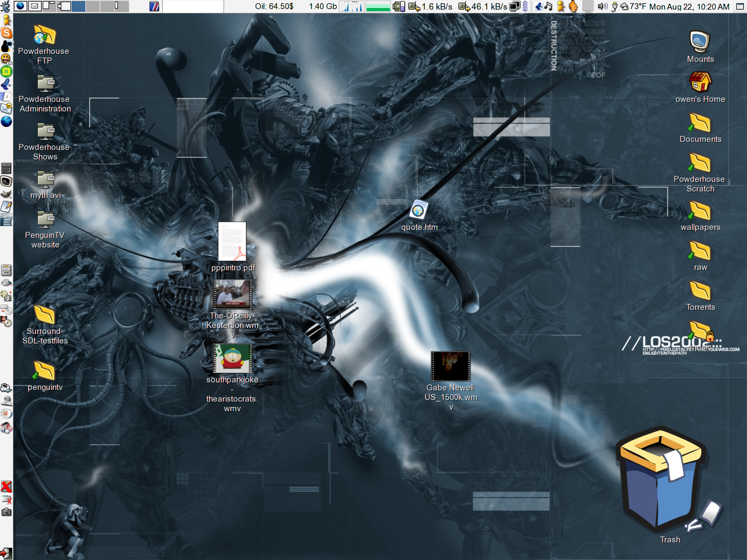Open the Powderhouse FTP desktop folder

pyautogui.click(x=45, y=36)
